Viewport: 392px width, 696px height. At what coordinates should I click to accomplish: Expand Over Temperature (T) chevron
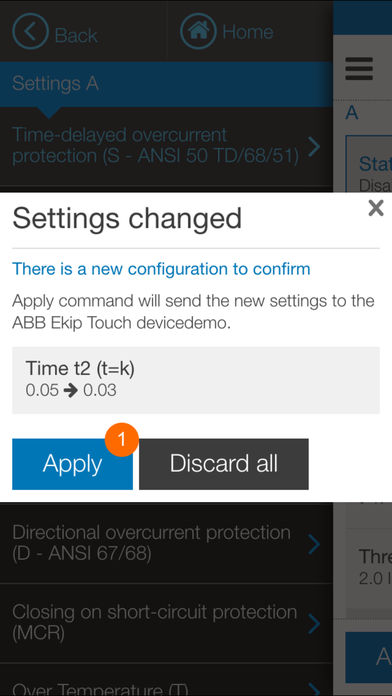point(314,689)
